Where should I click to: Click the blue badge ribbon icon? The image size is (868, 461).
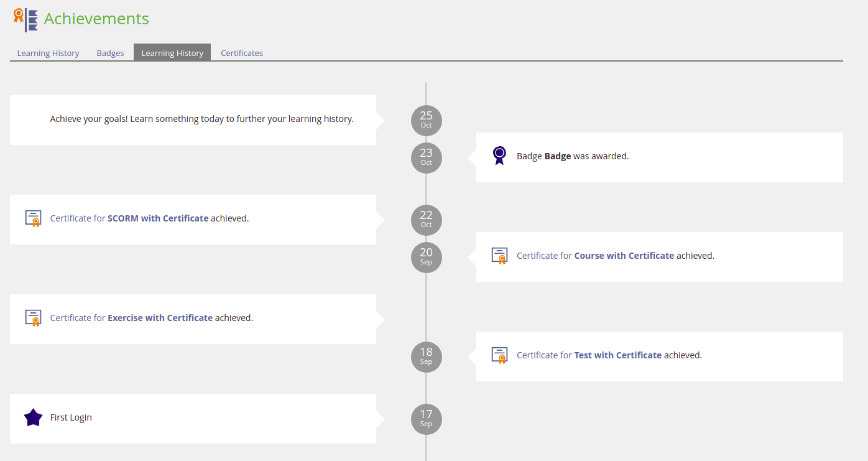[499, 156]
